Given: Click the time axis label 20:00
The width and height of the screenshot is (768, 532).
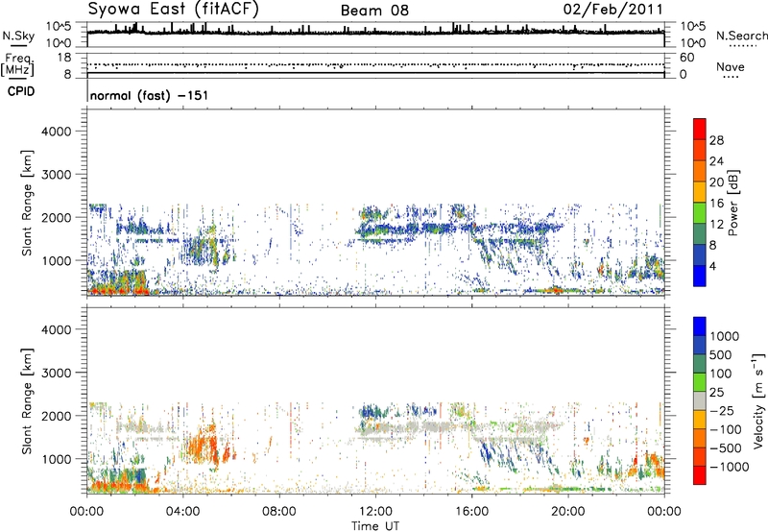Looking at the screenshot, I should [567, 512].
